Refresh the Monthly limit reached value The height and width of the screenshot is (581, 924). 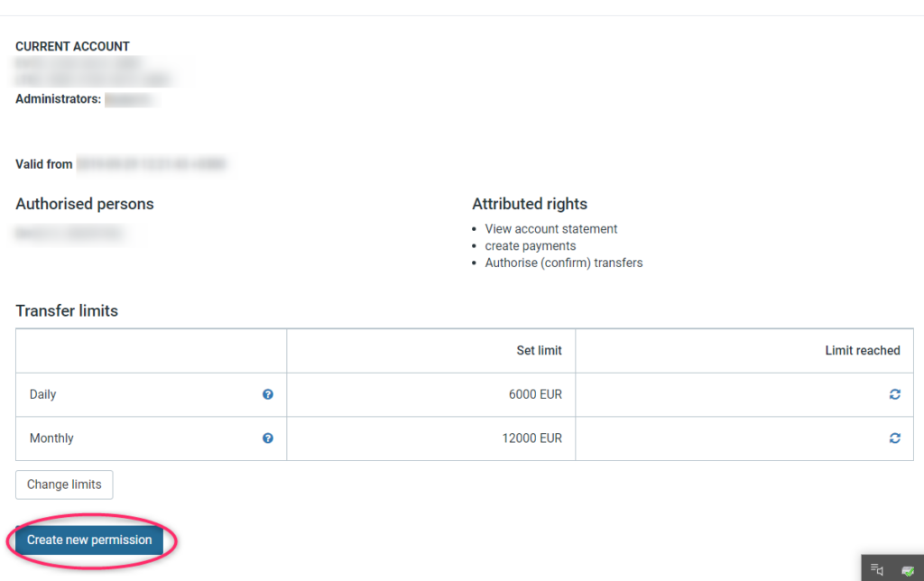click(x=894, y=438)
